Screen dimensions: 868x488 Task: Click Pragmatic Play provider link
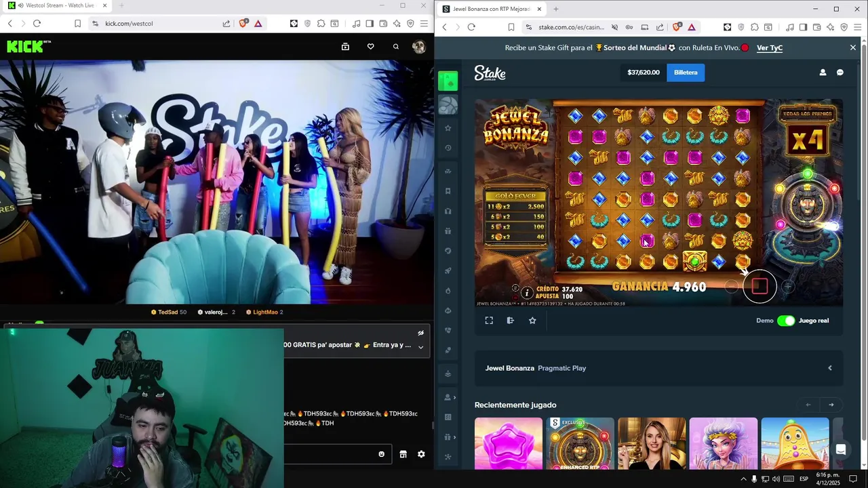click(x=561, y=368)
